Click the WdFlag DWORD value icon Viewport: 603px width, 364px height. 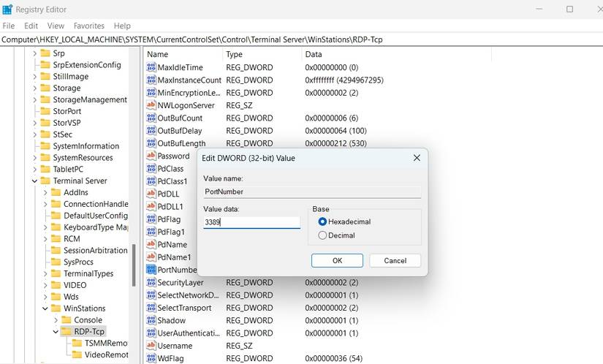pos(151,358)
